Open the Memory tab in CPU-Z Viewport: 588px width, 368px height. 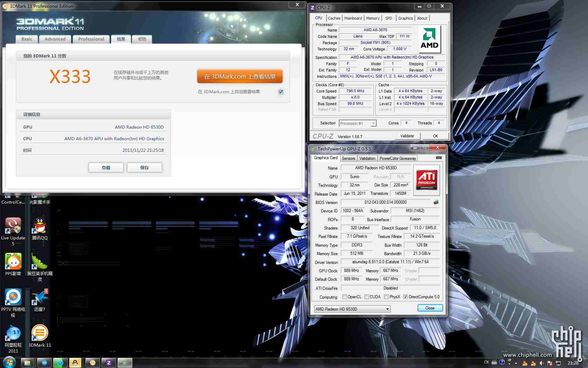(373, 18)
